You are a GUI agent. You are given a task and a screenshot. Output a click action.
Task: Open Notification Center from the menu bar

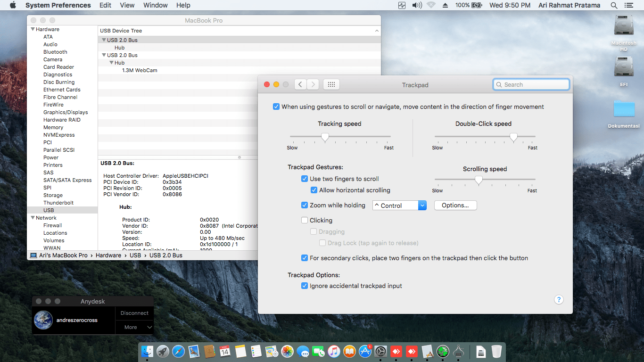click(x=628, y=5)
